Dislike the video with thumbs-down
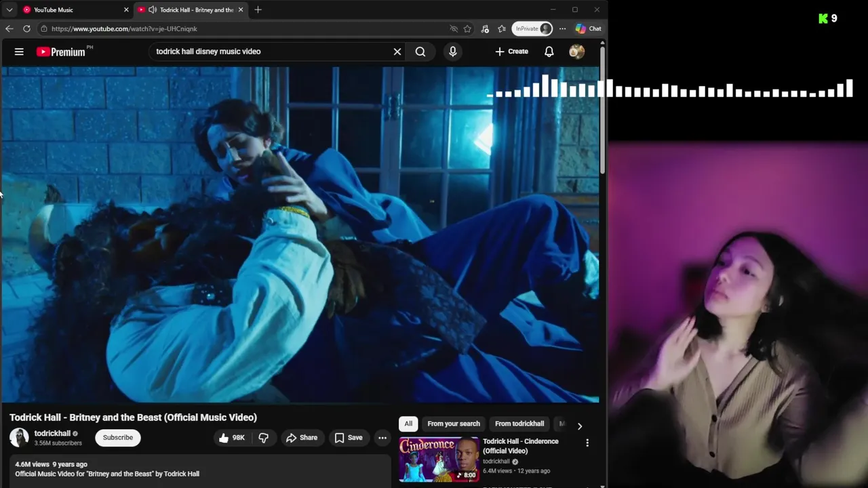Viewport: 868px width, 488px height. pos(264,438)
